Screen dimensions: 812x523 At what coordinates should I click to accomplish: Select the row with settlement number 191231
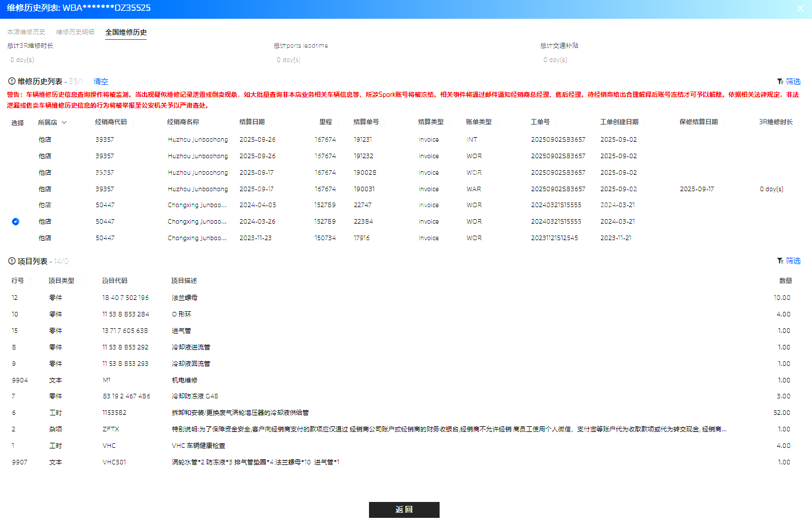(404, 139)
